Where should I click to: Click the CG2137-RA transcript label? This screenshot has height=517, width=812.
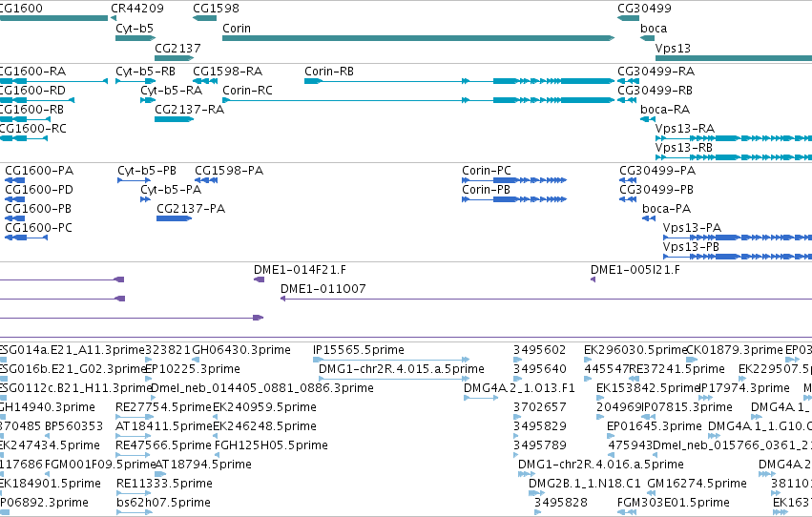tap(190, 110)
